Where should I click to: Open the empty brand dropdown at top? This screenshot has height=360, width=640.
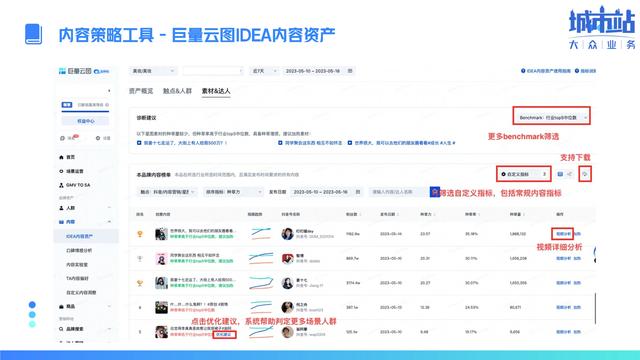click(213, 71)
